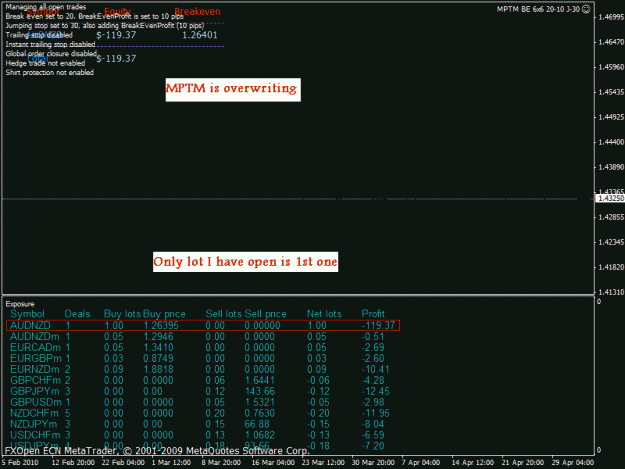This screenshot has width=625, height=469.
Task: Click the expert advisor smiley face icon
Action: click(x=586, y=9)
